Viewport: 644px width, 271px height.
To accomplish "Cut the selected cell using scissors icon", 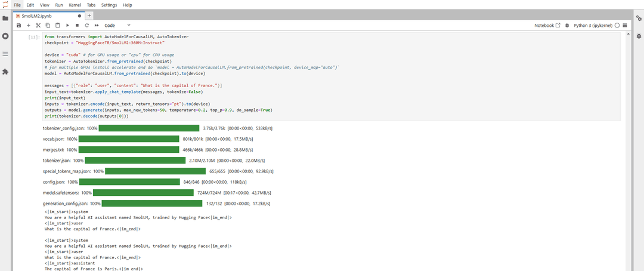I will click(38, 26).
